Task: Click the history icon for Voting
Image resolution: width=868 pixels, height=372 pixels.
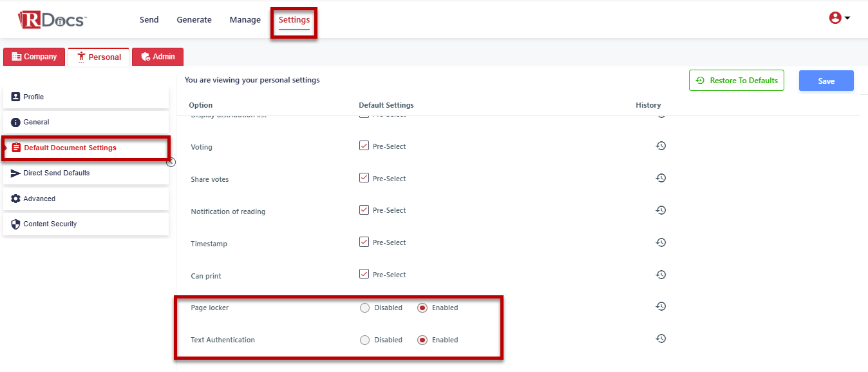Action: click(x=661, y=146)
